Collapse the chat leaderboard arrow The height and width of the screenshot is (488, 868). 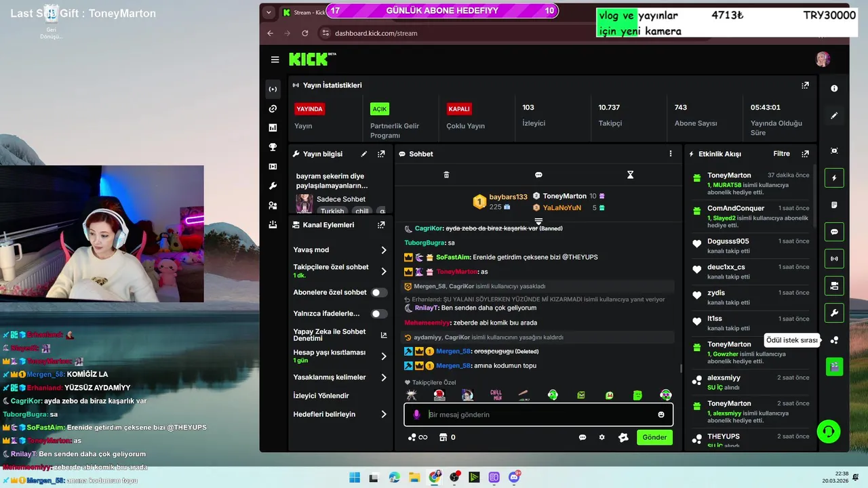pyautogui.click(x=539, y=222)
